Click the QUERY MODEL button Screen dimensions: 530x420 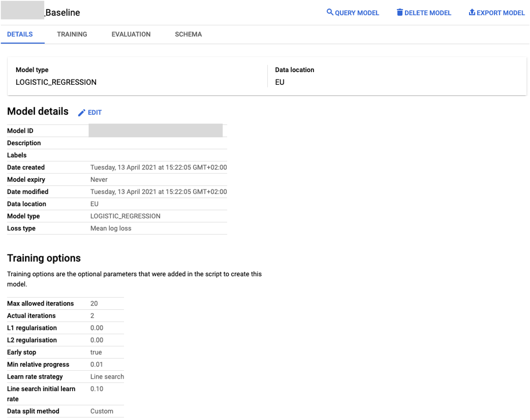click(x=356, y=12)
